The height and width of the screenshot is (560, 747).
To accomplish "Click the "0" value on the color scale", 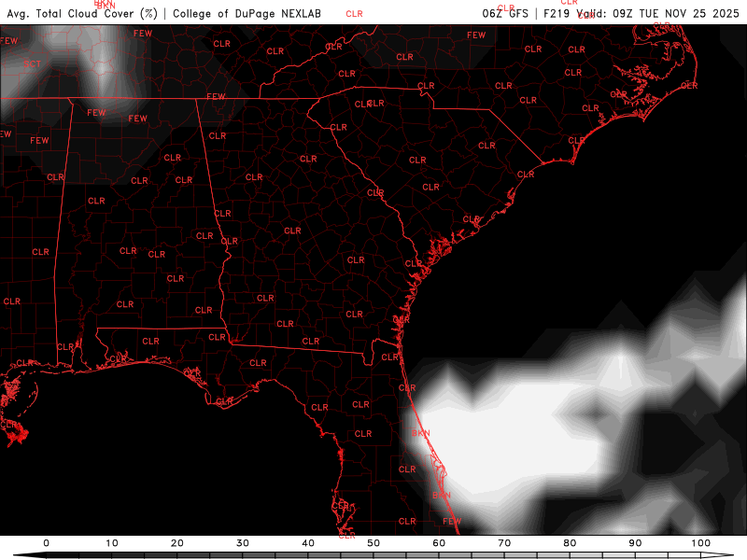I will pos(46,543).
